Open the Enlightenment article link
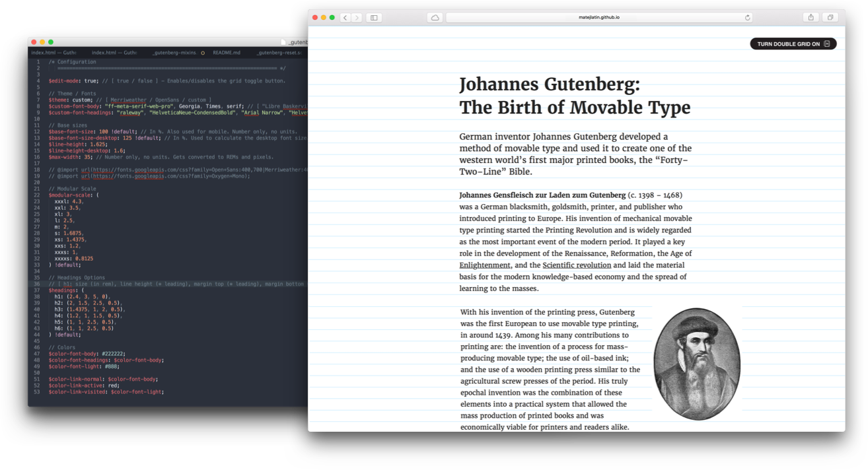This screenshot has width=868, height=470. coord(485,265)
